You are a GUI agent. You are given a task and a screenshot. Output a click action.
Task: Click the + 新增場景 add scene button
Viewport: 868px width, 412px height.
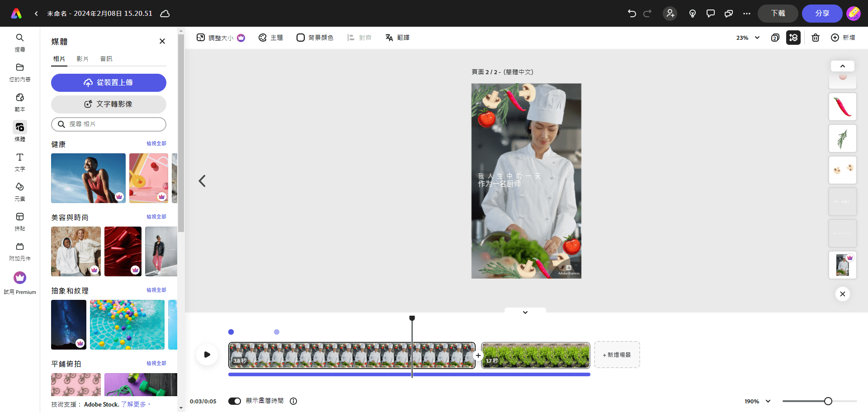click(617, 355)
